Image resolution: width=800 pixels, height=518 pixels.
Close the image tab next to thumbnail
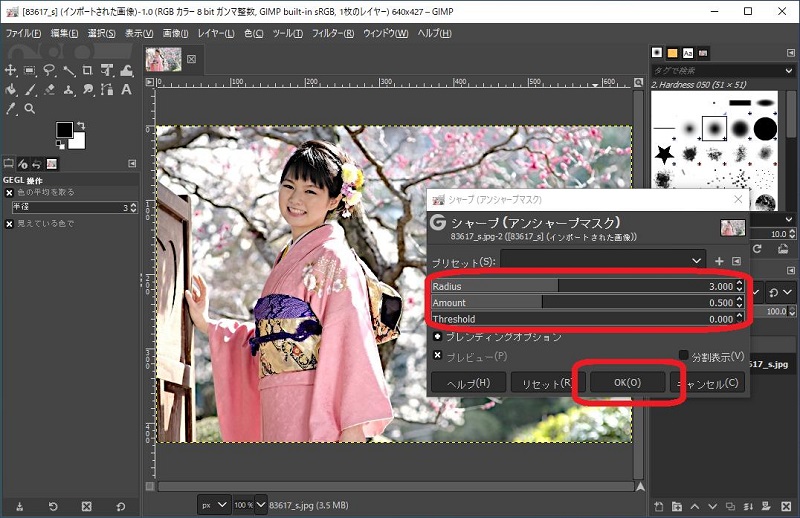(x=191, y=59)
